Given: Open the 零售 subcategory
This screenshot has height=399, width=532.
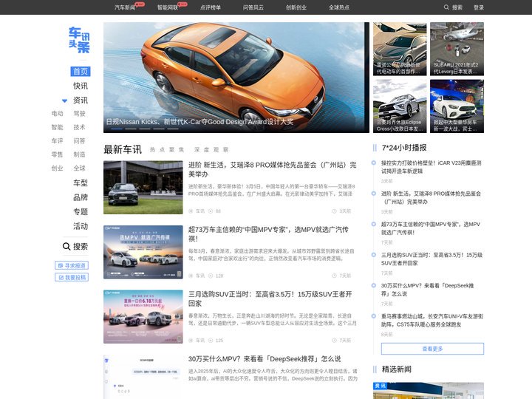Looking at the screenshot, I should (x=57, y=154).
